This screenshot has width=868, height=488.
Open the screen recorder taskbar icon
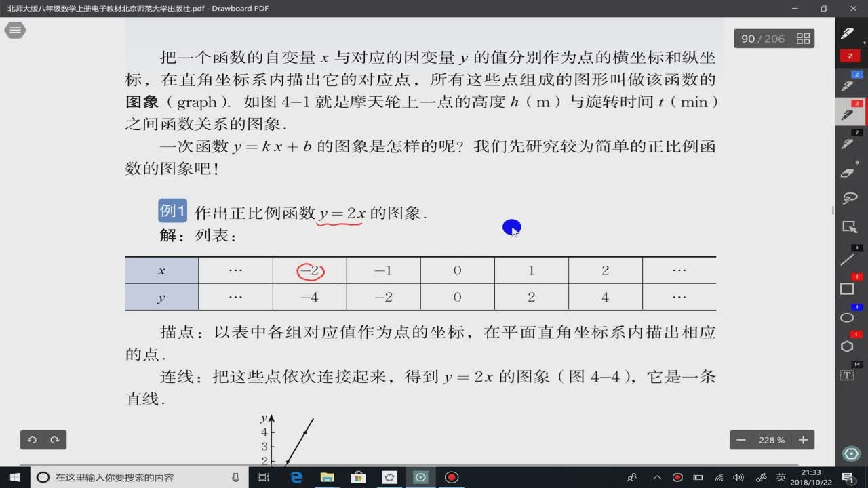452,477
